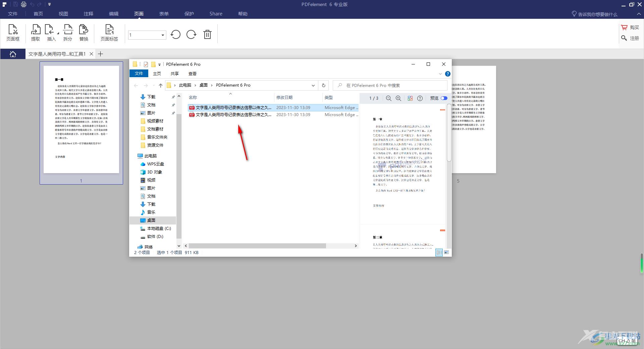Zoom in in Explorer preview pane
This screenshot has height=349, width=644.
398,98
